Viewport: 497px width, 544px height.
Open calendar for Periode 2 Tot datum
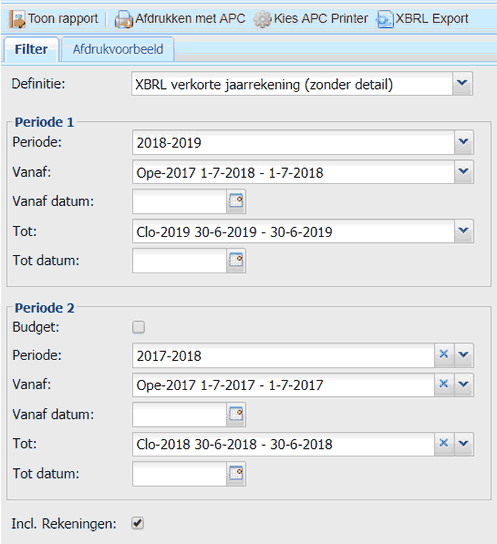236,474
